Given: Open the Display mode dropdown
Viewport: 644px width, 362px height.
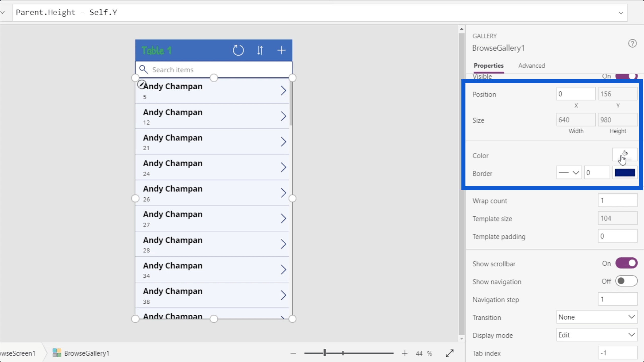Looking at the screenshot, I should [x=597, y=335].
